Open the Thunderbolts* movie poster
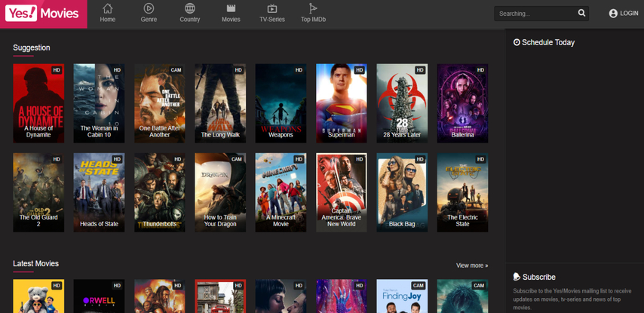644x313 pixels. (160, 192)
